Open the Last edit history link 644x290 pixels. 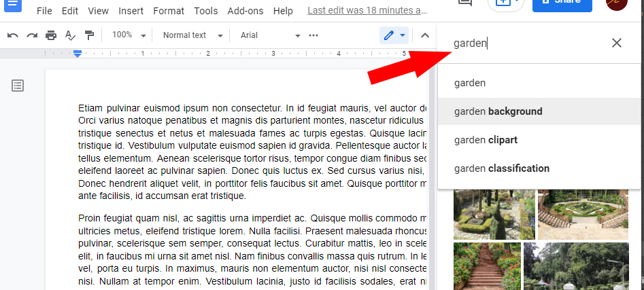(x=367, y=11)
